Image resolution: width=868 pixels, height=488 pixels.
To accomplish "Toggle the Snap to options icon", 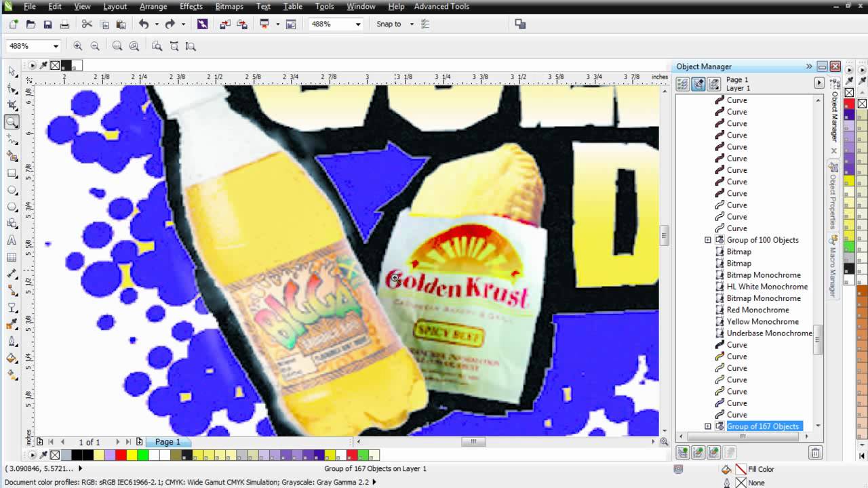I will (425, 24).
